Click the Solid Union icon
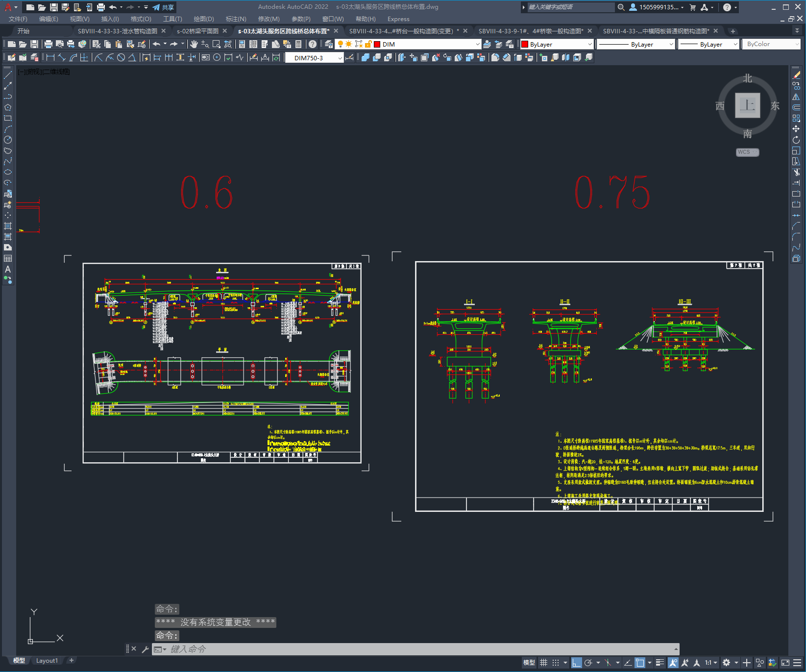Viewport: 806px width, 672px height. coord(366,57)
